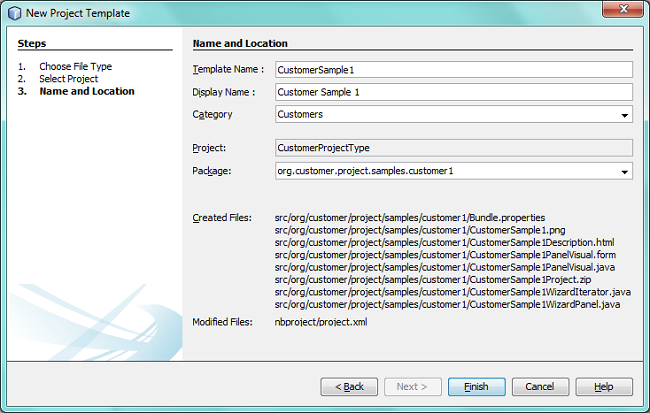
Task: Click the disabled Next button
Action: click(x=413, y=387)
